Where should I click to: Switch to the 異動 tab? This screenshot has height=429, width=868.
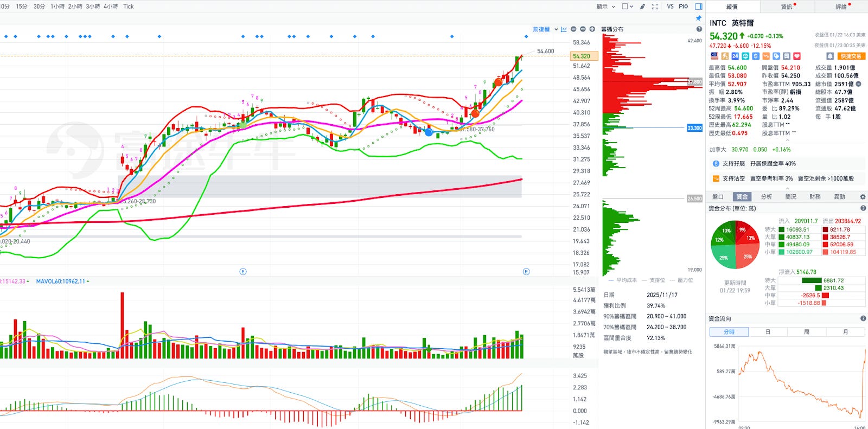tap(840, 197)
